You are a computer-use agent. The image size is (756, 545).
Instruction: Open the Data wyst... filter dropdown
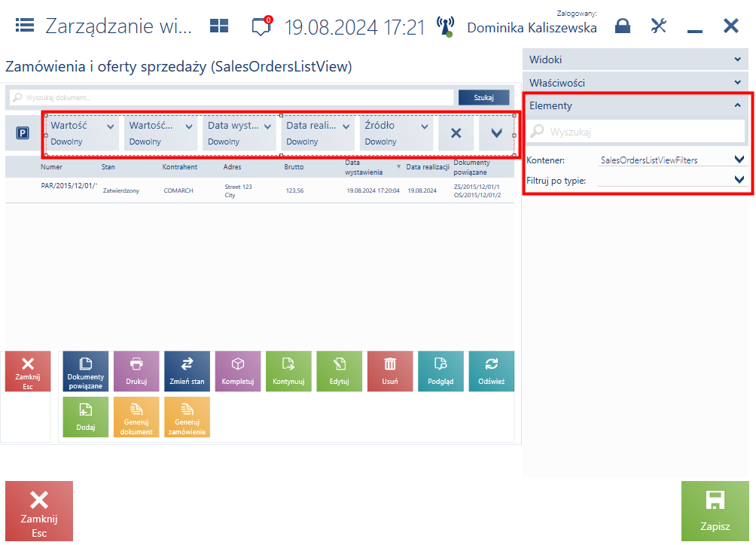point(239,133)
